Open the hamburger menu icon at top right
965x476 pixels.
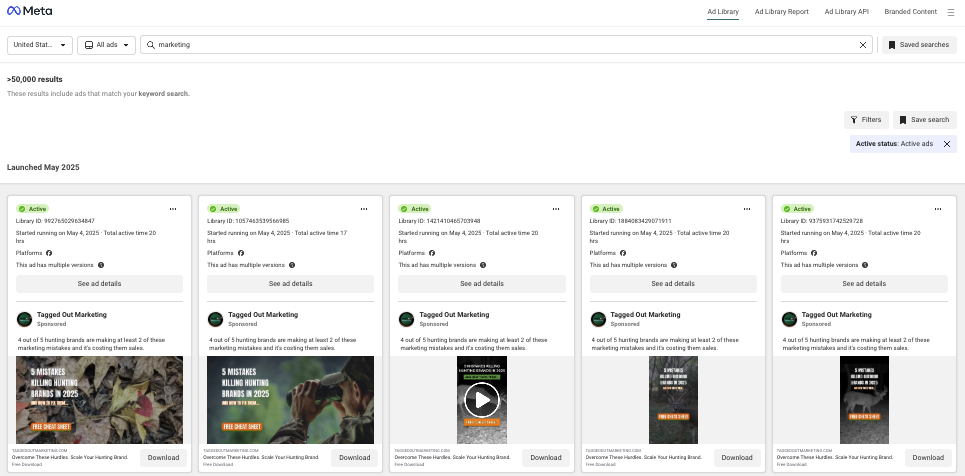(950, 12)
